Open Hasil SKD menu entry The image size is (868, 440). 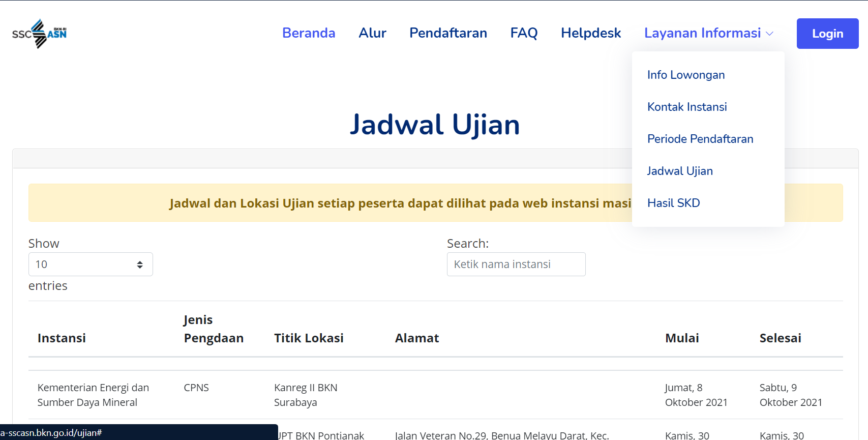pyautogui.click(x=673, y=203)
